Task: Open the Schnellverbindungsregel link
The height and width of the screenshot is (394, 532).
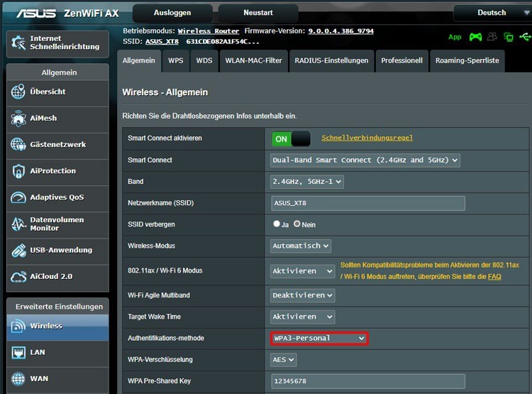Action: [x=367, y=138]
